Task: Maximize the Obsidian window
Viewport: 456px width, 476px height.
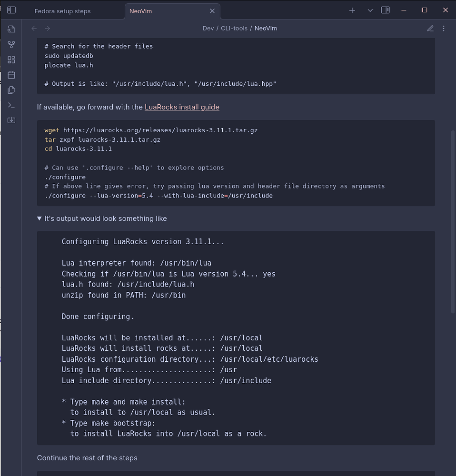Action: pos(425,10)
